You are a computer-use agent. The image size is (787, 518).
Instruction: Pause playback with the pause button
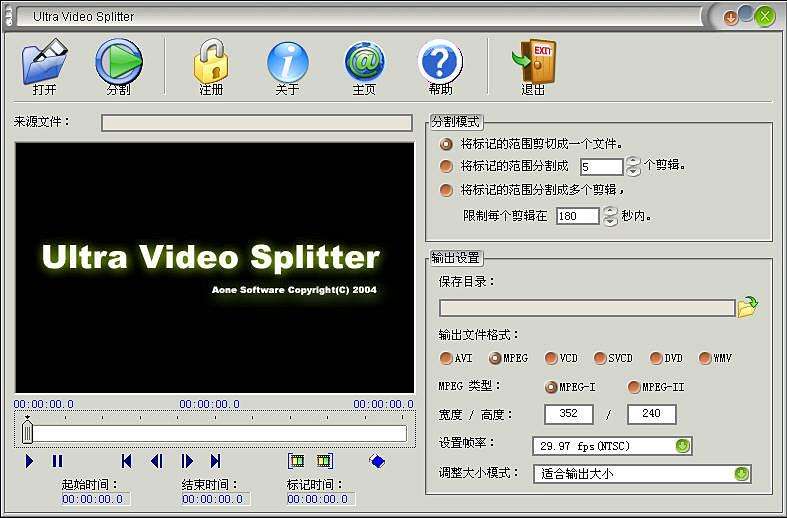[x=57, y=461]
